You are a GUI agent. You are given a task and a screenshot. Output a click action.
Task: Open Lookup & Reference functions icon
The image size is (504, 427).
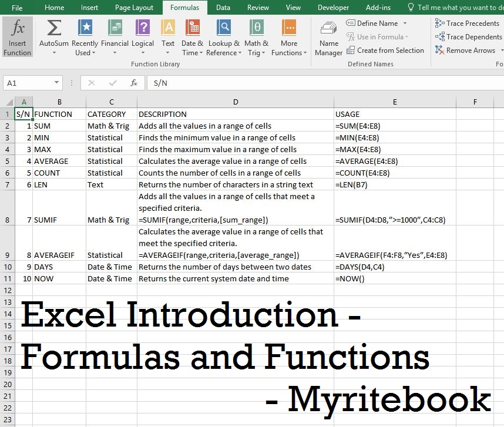click(x=224, y=28)
